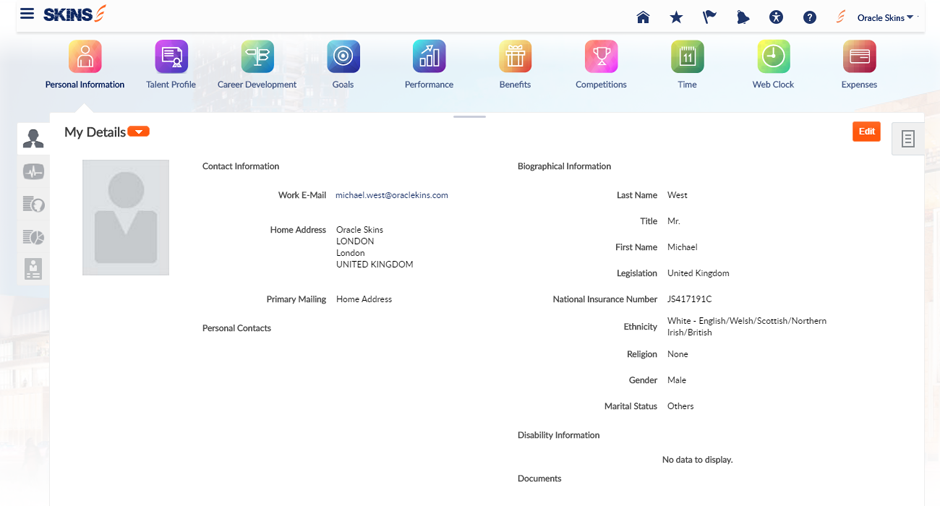Switch to the person details side tab
The width and height of the screenshot is (940, 506).
point(33,139)
